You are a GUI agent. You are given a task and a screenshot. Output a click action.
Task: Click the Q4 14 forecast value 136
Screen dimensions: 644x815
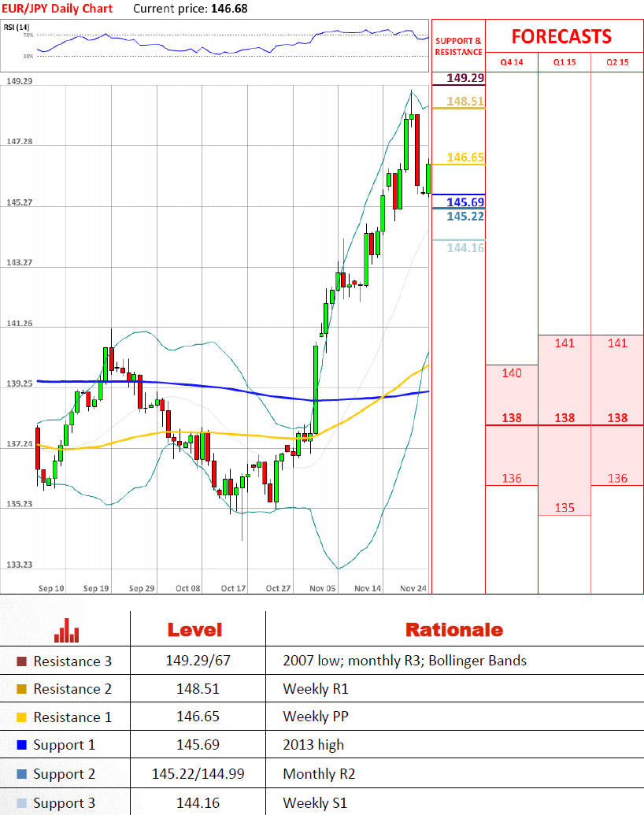[x=512, y=478]
